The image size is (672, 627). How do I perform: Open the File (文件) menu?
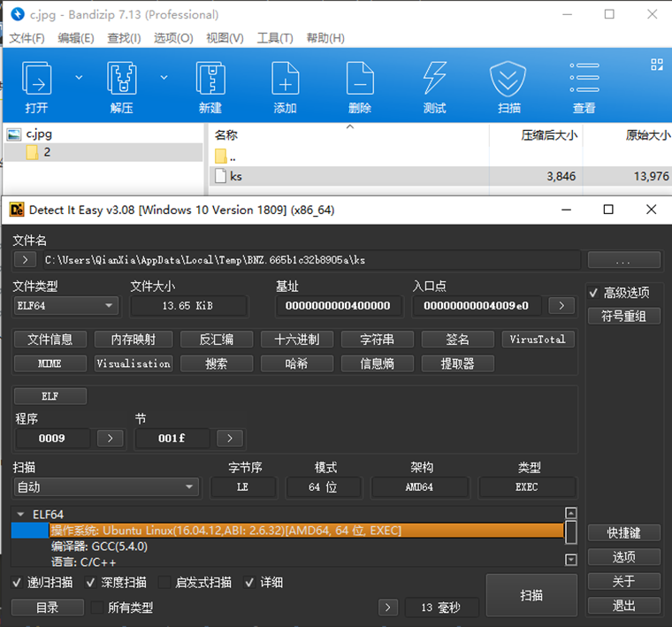27,38
